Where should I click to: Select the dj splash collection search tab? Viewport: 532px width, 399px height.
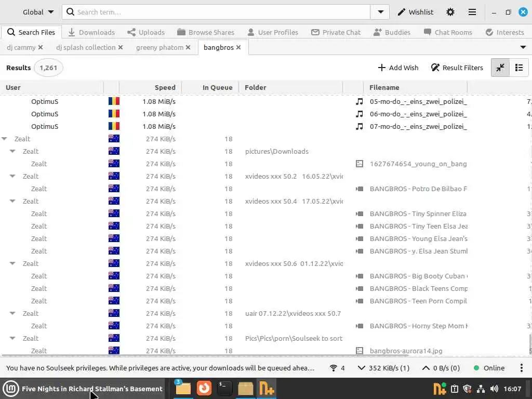pyautogui.click(x=86, y=47)
